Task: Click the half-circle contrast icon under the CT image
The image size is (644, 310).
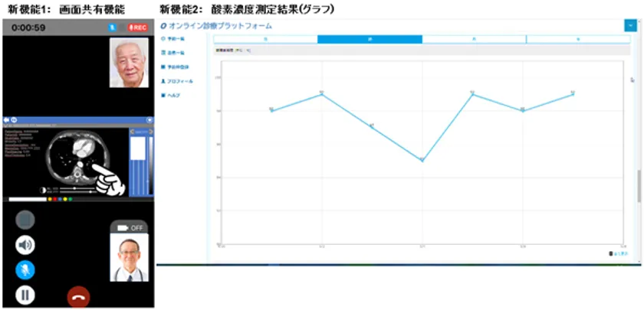Action: [43, 190]
